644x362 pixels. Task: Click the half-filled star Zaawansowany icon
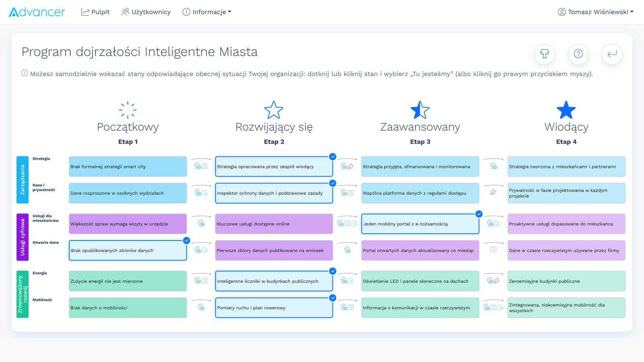420,110
